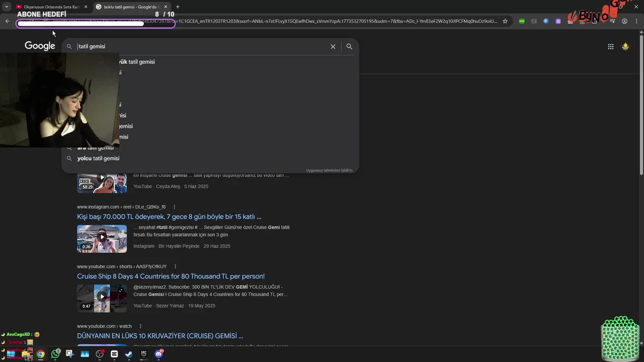Click the purple circular extension icon
This screenshot has height=362, width=644.
click(558, 21)
